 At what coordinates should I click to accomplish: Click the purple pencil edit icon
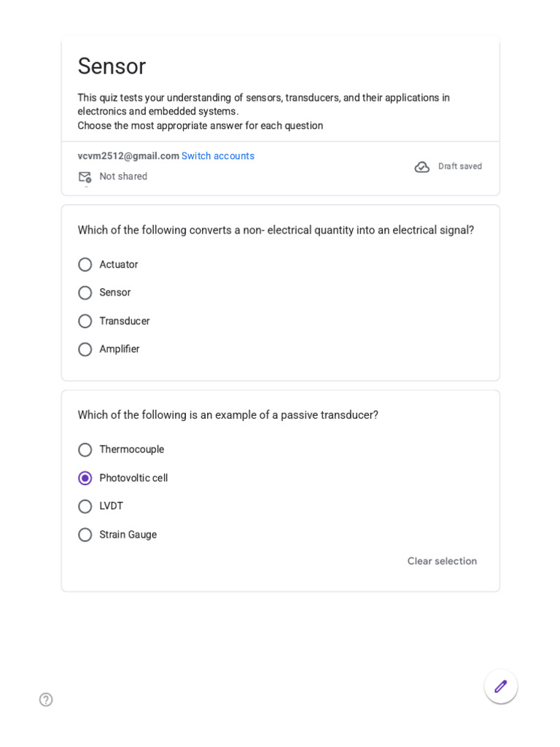(x=500, y=686)
